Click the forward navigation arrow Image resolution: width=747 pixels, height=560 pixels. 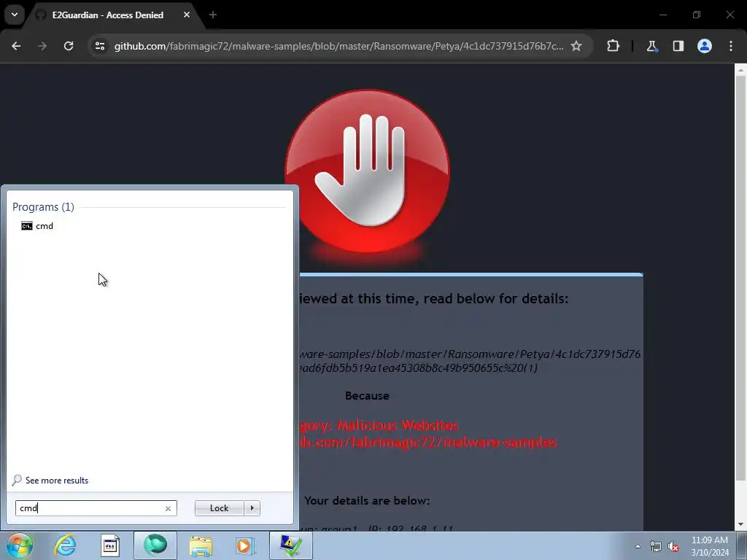(42, 46)
